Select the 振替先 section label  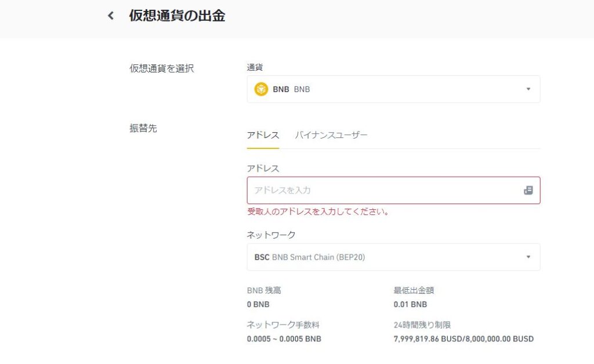tap(143, 128)
